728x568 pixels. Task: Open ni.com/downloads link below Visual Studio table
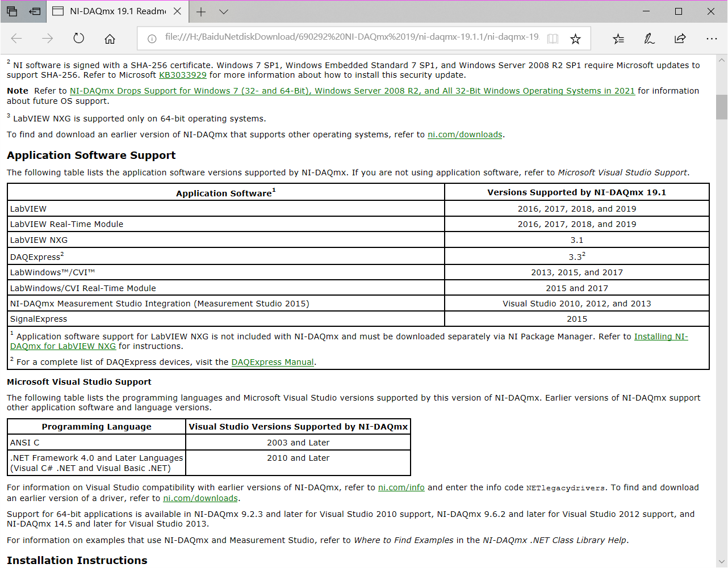click(200, 498)
